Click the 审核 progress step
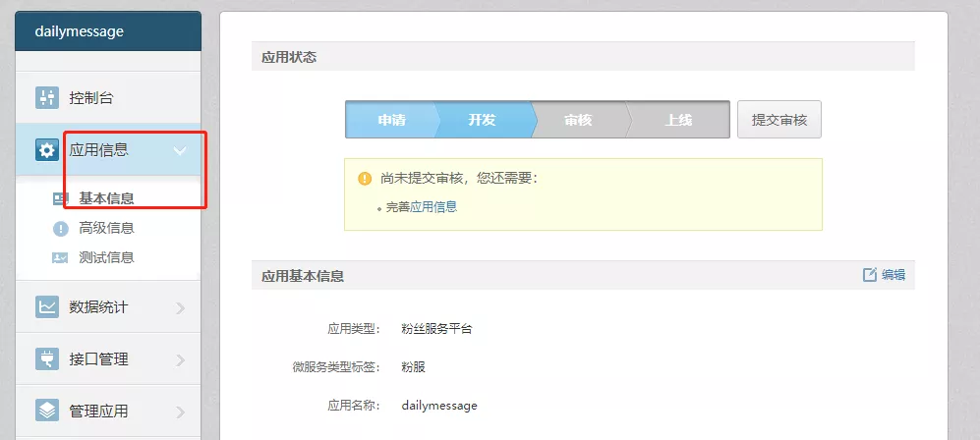Image resolution: width=980 pixels, height=440 pixels. (578, 120)
